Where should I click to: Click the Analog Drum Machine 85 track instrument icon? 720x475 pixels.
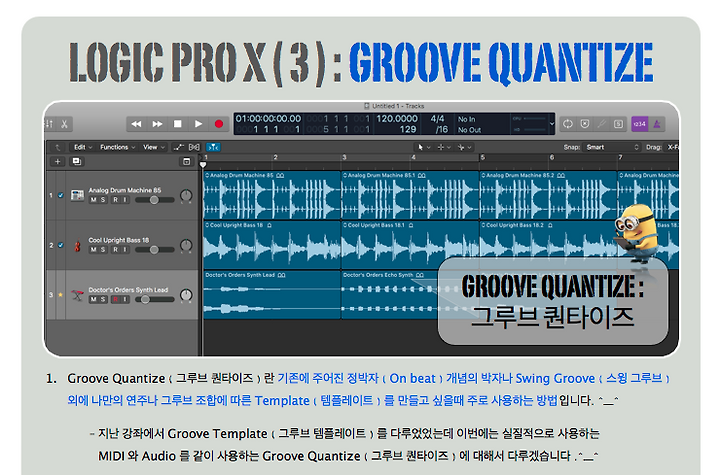tap(77, 195)
